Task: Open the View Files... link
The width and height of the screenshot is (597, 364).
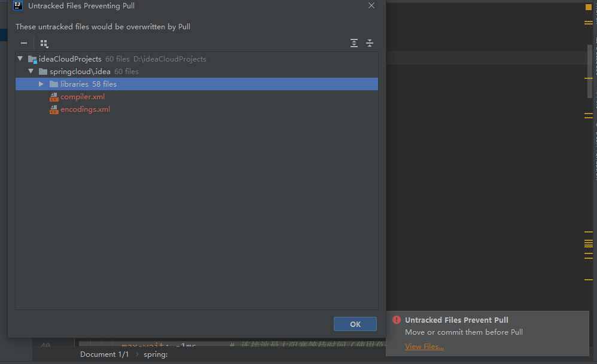Action: click(x=424, y=347)
